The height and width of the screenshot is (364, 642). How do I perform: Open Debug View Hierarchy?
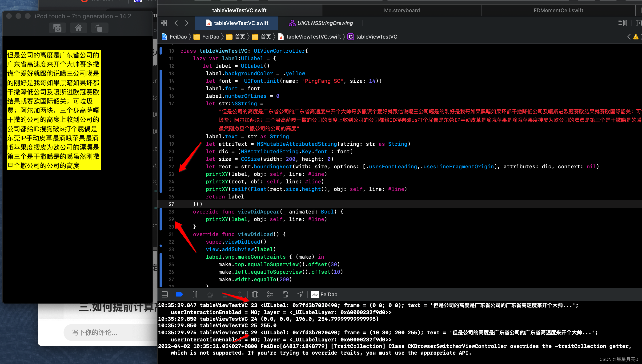point(255,294)
